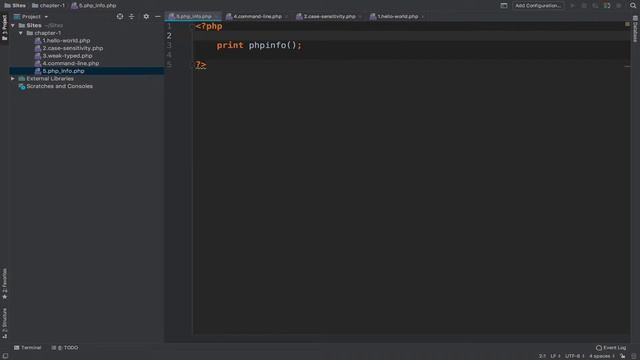
Task: Switch to the 5.php_info.php editor tab
Action: (x=193, y=17)
